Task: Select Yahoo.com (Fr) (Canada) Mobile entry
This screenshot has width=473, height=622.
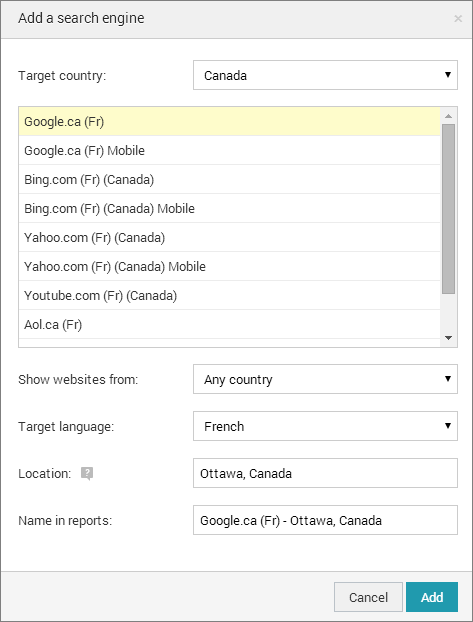Action: (229, 266)
